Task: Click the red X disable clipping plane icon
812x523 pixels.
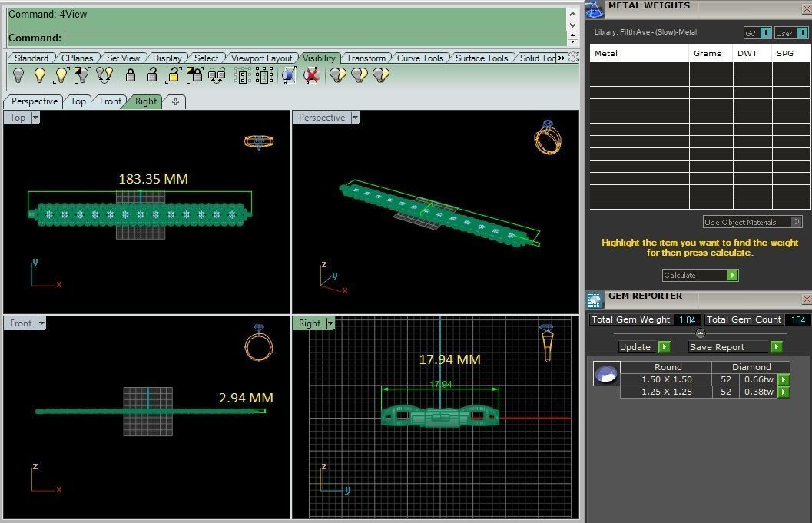Action: click(311, 75)
